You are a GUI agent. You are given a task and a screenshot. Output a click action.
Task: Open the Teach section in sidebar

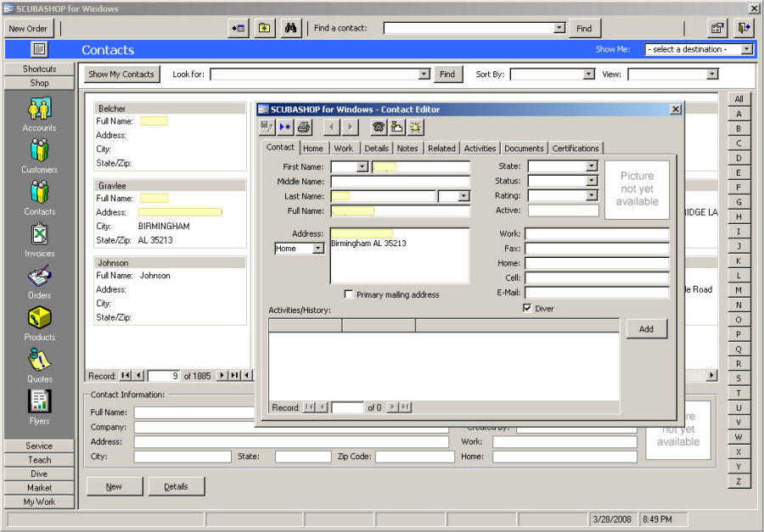(x=39, y=459)
